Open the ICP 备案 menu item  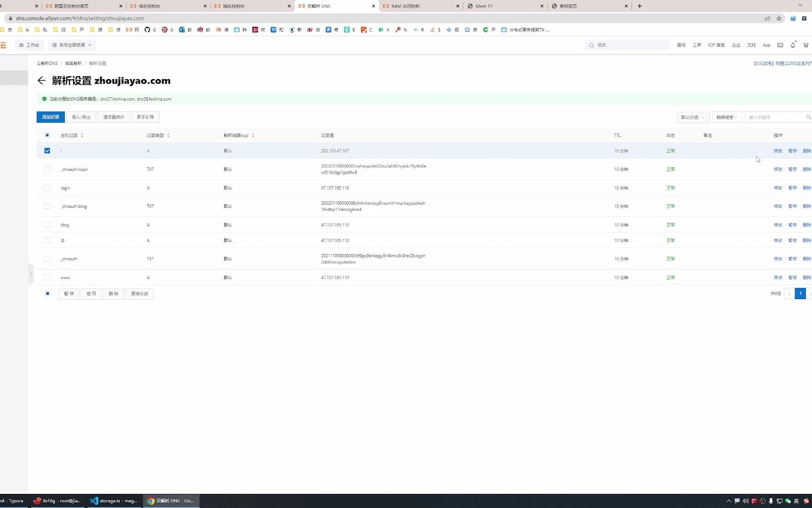coord(716,45)
